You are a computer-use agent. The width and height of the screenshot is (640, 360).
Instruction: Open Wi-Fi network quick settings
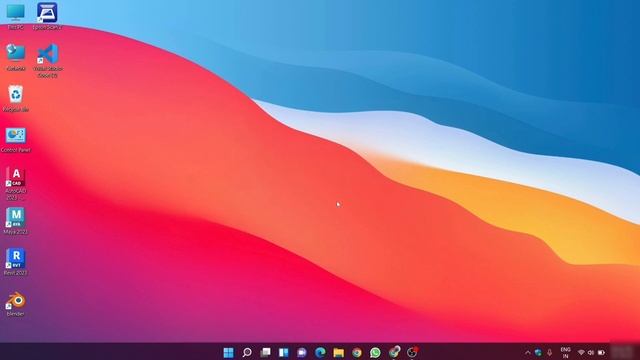tap(581, 352)
